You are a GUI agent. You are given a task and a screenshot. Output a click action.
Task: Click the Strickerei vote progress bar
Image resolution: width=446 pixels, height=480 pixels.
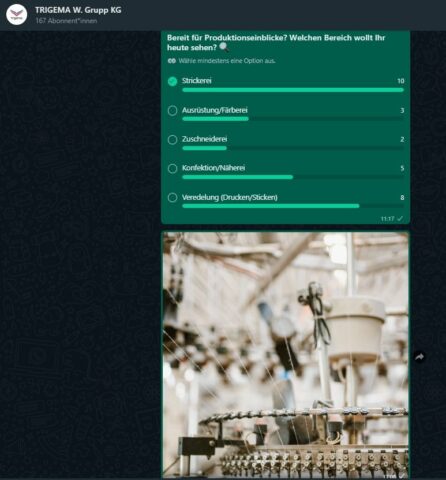coord(293,90)
